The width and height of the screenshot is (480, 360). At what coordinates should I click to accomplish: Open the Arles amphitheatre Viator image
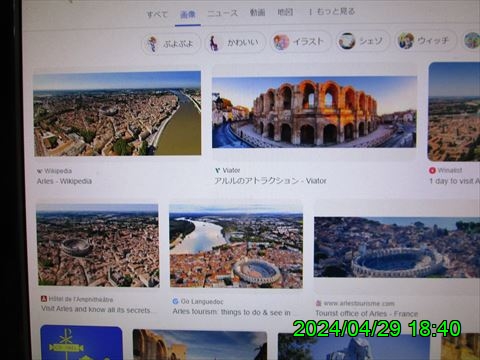[314, 112]
